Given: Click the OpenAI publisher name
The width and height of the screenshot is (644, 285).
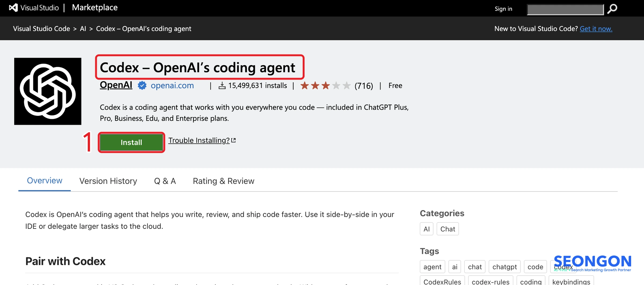Looking at the screenshot, I should coord(116,85).
